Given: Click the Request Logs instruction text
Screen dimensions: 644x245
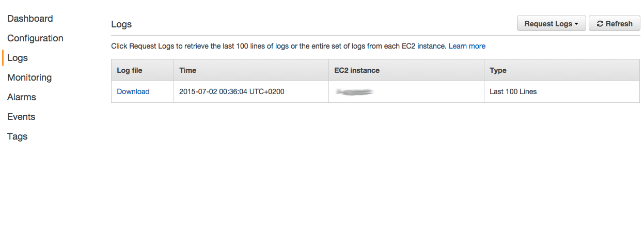Looking at the screenshot, I should click(279, 46).
